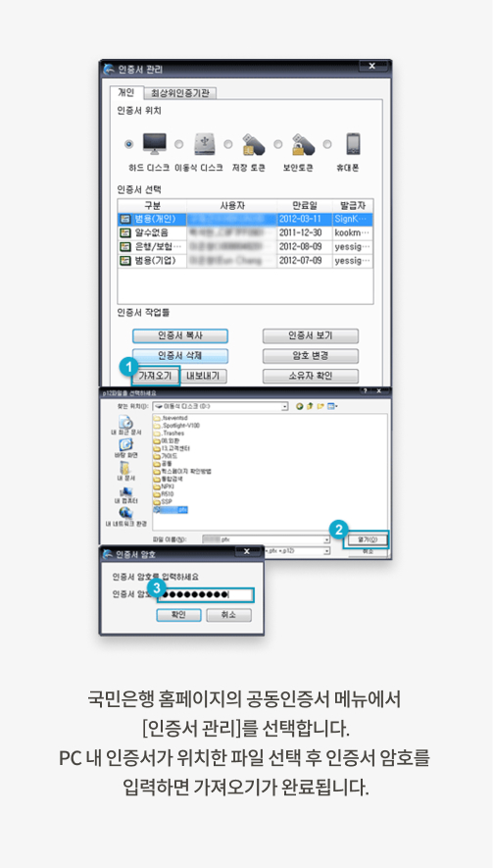Select the 보안토큰 radio button

(x=277, y=144)
